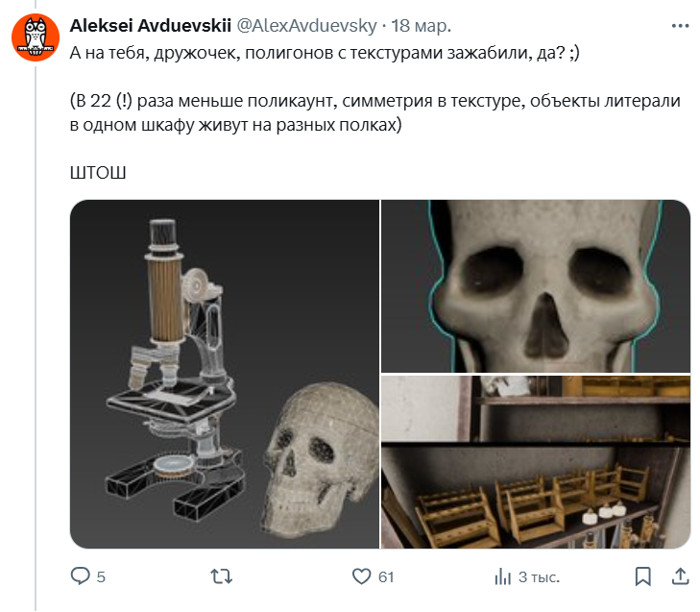Open the microscope and skull wireframe image
Viewport: 700px width, 612px height.
225,374
